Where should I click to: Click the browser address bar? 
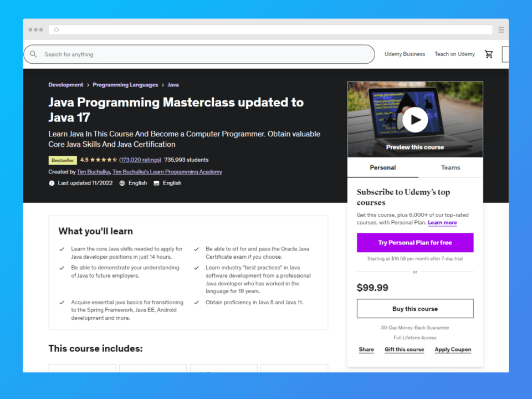(x=271, y=30)
